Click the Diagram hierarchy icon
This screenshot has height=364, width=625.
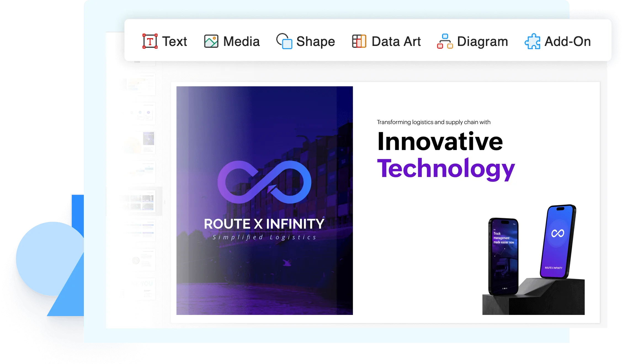[445, 41]
